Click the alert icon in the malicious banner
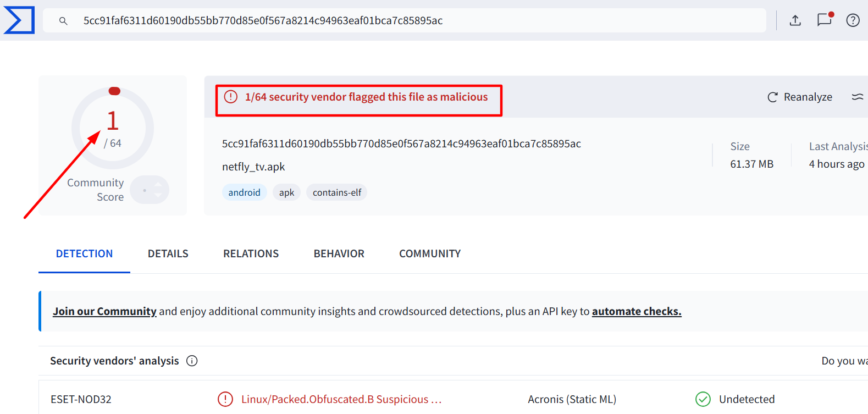The image size is (868, 414). pos(231,97)
